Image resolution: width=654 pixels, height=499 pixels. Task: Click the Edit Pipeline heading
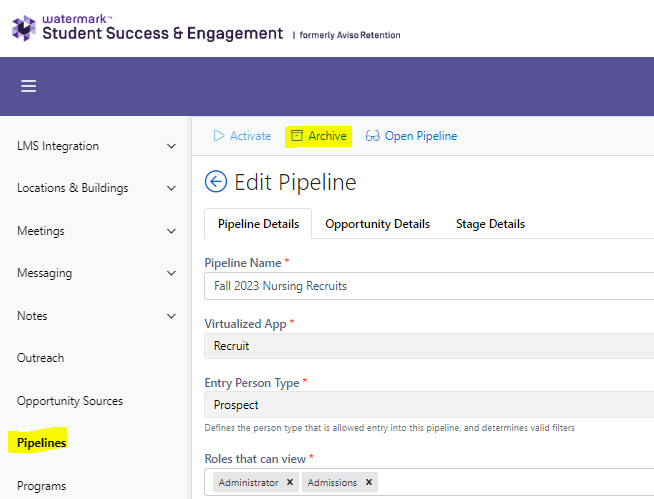tap(295, 182)
